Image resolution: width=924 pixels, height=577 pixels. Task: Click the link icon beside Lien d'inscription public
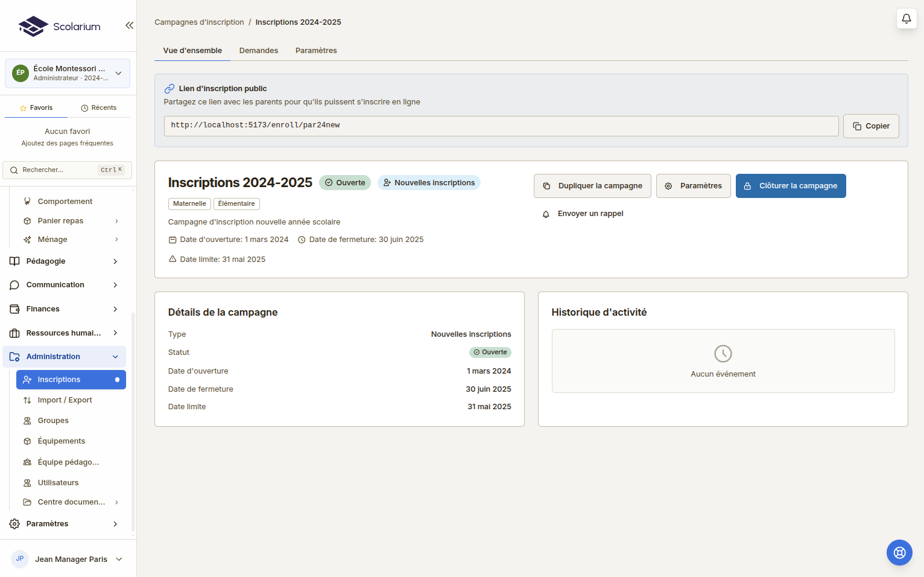pyautogui.click(x=169, y=89)
